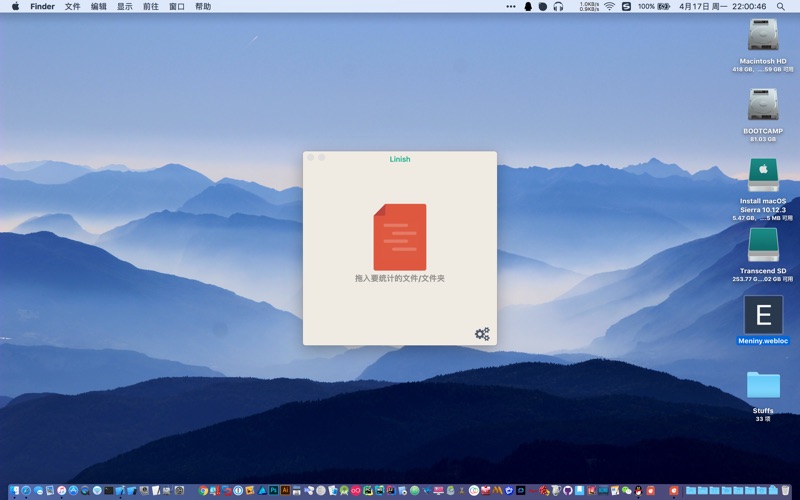
Task: Open the 显示 menu
Action: pos(124,6)
